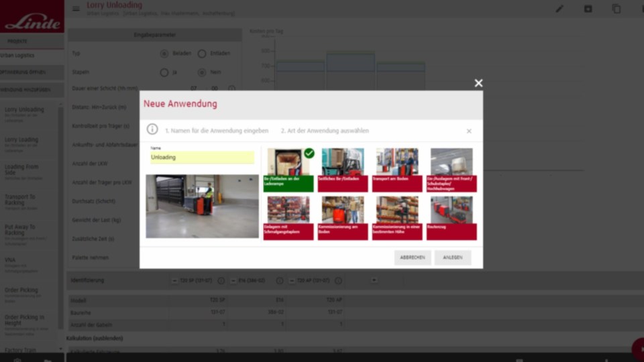The width and height of the screenshot is (644, 362).
Task: Open Loading From Side in the sidebar
Action: coord(30,172)
